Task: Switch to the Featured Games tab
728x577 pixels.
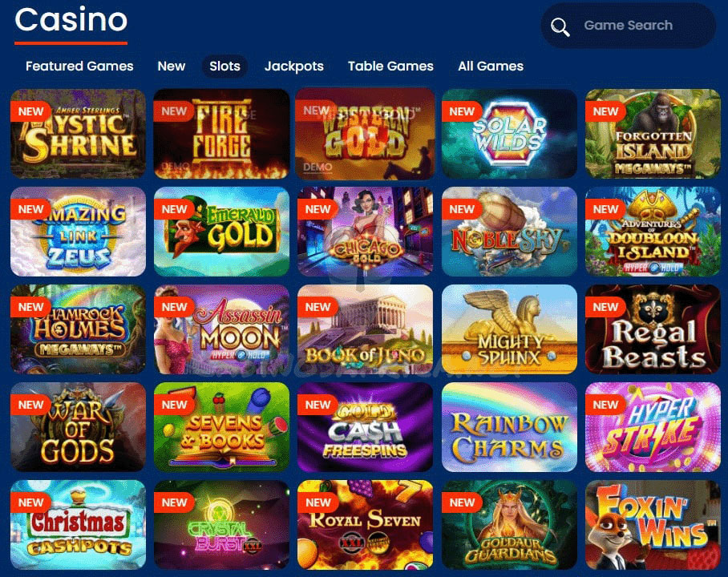Action: (x=79, y=66)
